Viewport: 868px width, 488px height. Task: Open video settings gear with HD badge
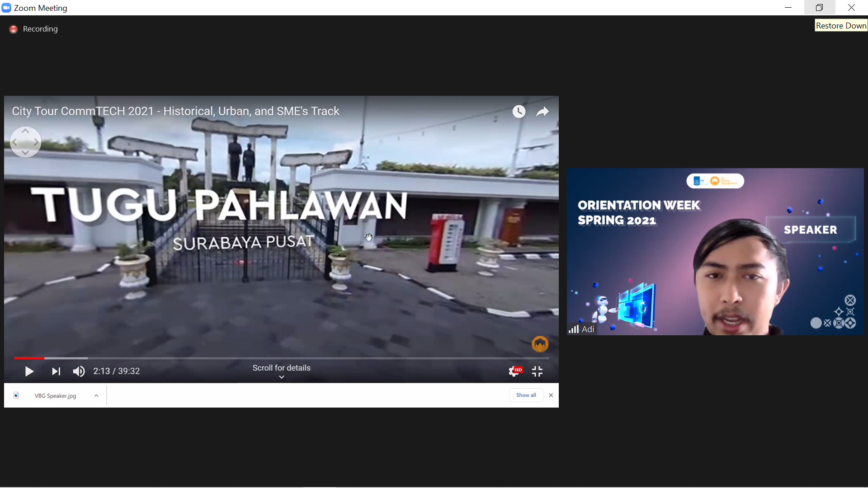coord(514,371)
